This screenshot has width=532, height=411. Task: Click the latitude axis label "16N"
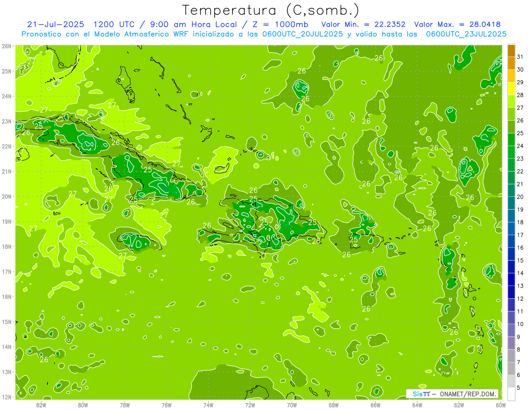coord(6,297)
